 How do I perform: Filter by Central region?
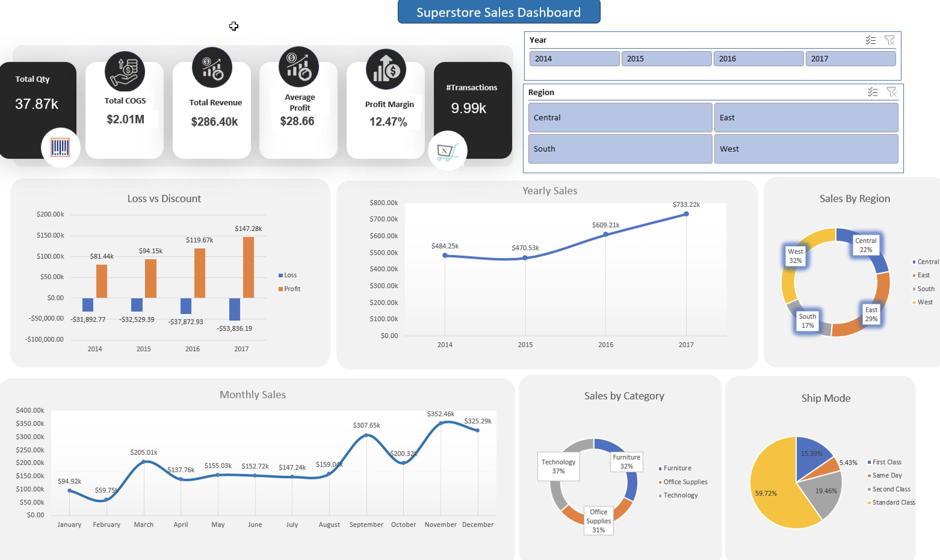(x=620, y=118)
